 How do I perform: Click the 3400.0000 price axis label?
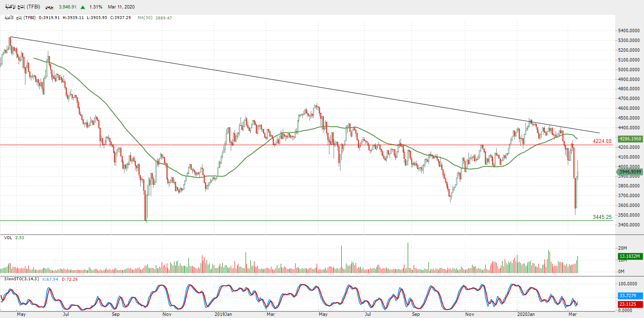[630, 225]
